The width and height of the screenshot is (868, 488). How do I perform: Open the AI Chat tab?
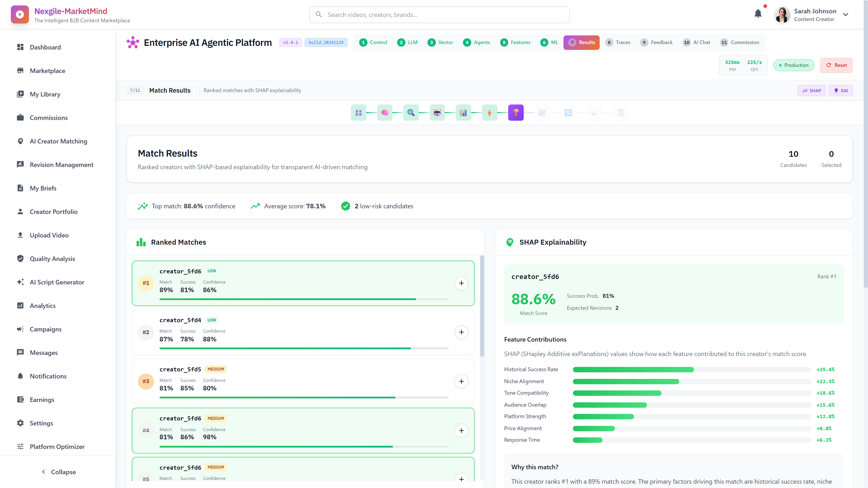[697, 42]
